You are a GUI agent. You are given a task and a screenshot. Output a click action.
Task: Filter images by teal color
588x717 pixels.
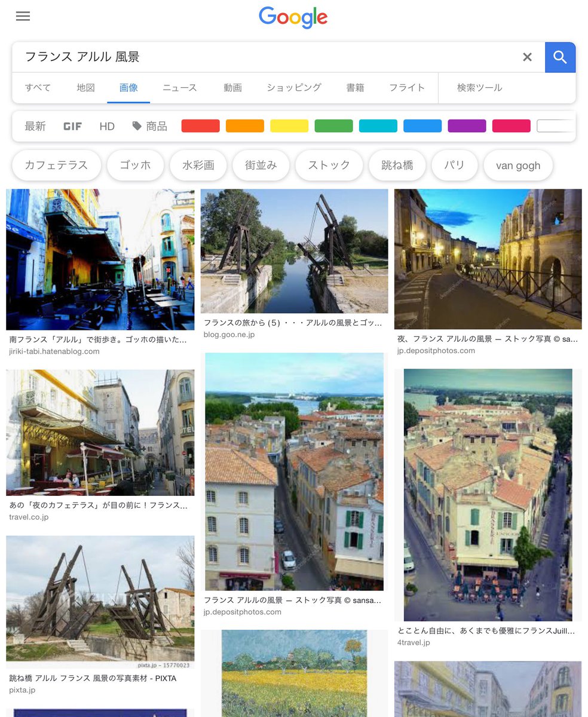[x=378, y=126]
